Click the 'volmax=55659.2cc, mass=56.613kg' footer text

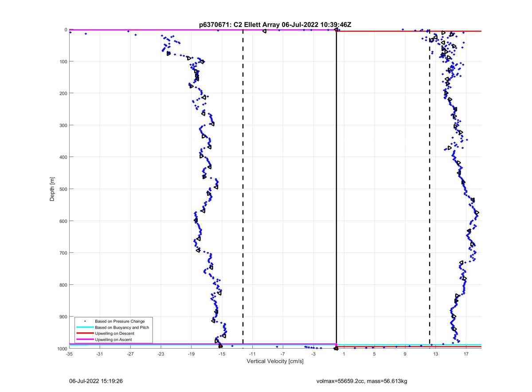362,381
